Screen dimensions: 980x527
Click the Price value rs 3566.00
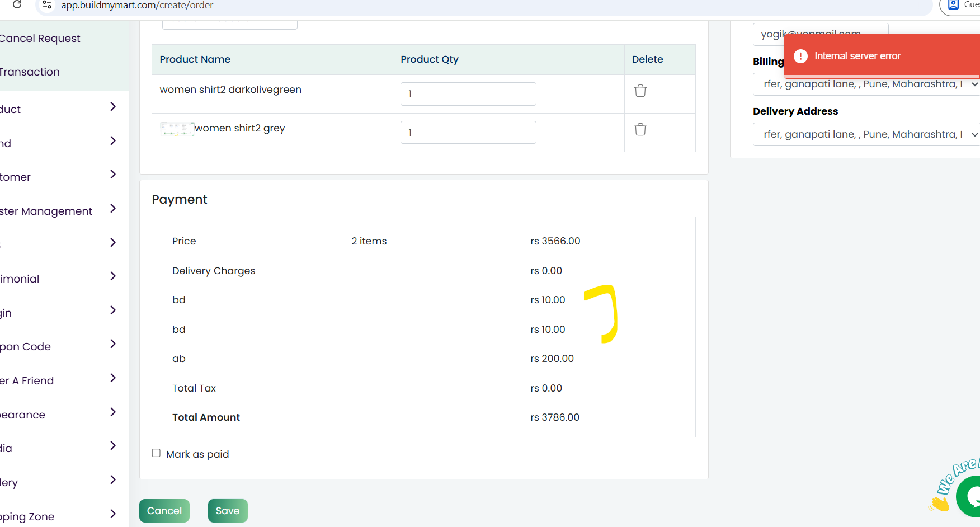click(555, 241)
